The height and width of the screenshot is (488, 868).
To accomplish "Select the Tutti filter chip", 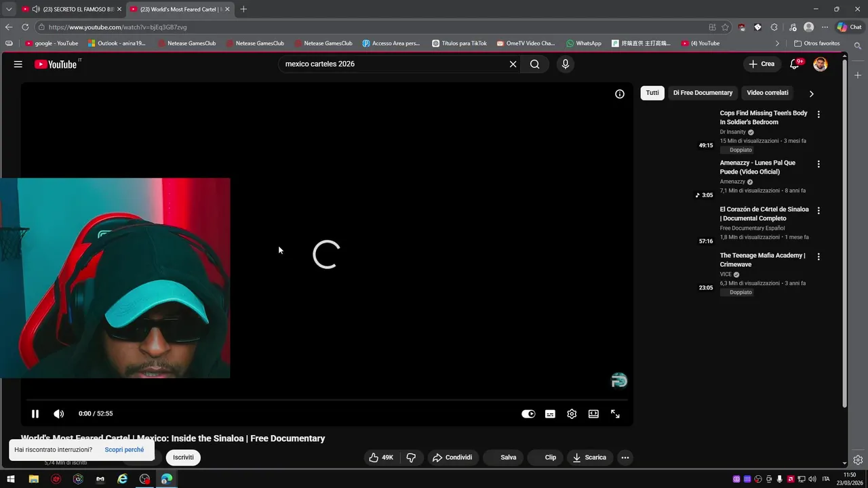I will [652, 93].
